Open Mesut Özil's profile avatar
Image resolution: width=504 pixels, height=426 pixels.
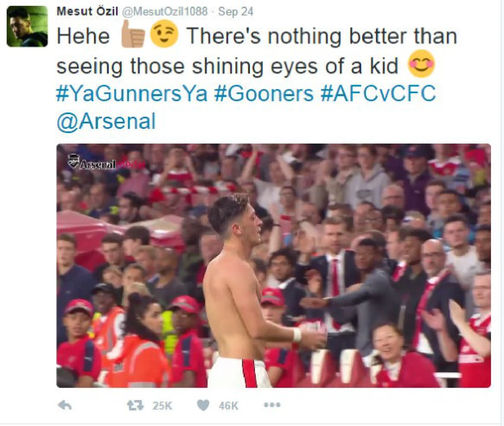(x=27, y=26)
